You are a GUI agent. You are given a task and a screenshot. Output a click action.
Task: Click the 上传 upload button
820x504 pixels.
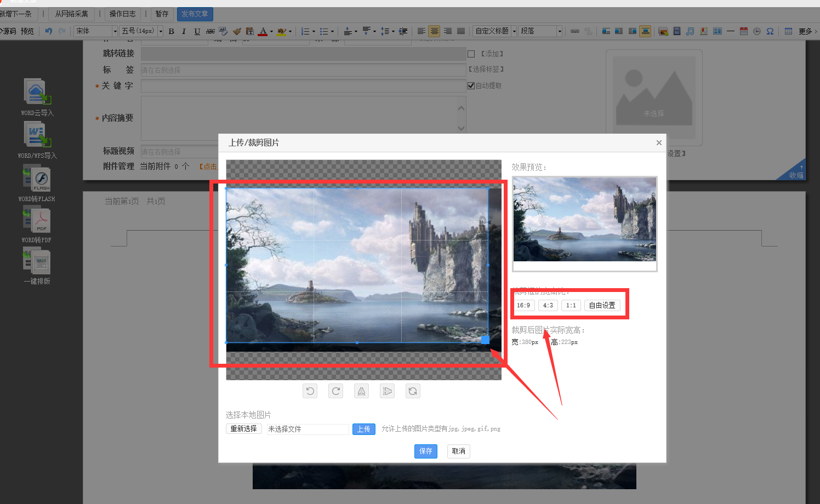tap(364, 429)
